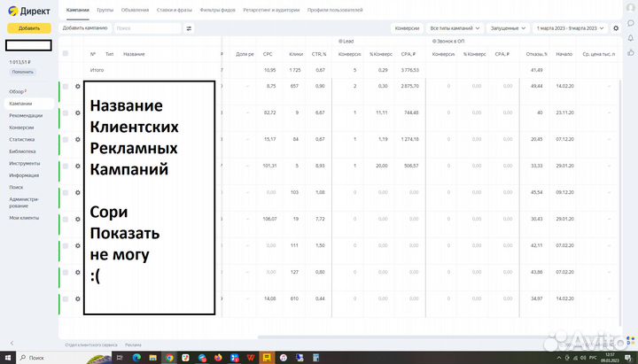The width and height of the screenshot is (638, 364).
Task: Tick checkbox for row with 610 clicks
Action: (66, 299)
